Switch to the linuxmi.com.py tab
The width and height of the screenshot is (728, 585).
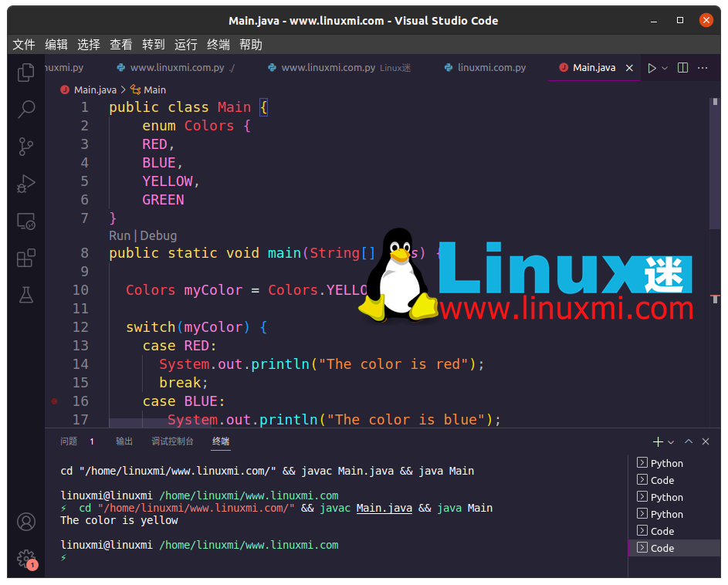(x=485, y=68)
